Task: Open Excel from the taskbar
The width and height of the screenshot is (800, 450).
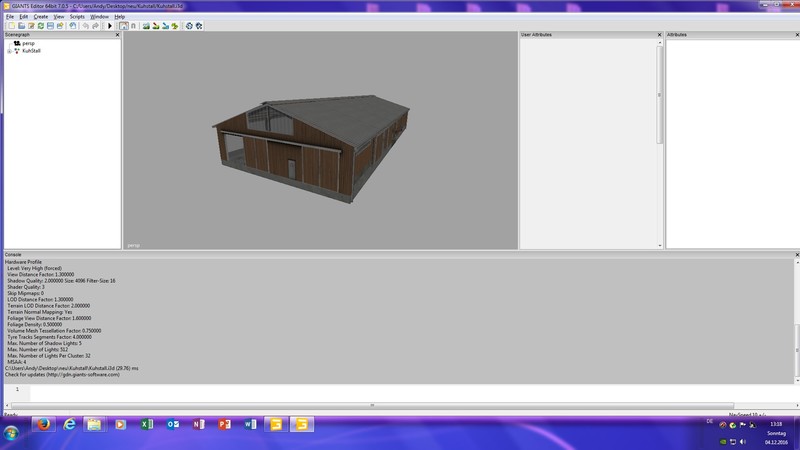Action: pyautogui.click(x=147, y=425)
